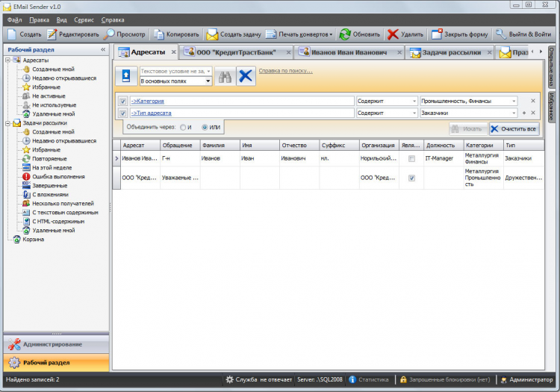Select С HTML-содержимым tree item

tap(58, 221)
